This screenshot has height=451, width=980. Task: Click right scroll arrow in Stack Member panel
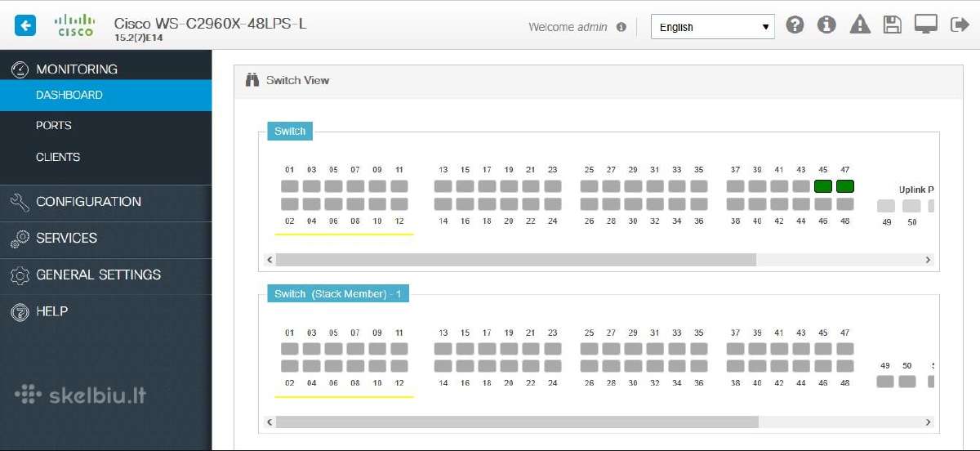coord(928,422)
